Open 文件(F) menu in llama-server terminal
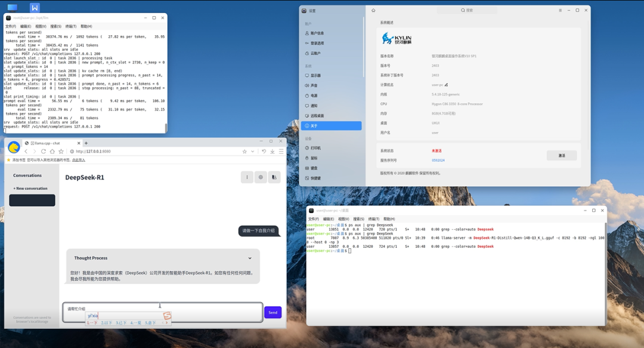Screen dimensions: 644x348 (10, 26)
